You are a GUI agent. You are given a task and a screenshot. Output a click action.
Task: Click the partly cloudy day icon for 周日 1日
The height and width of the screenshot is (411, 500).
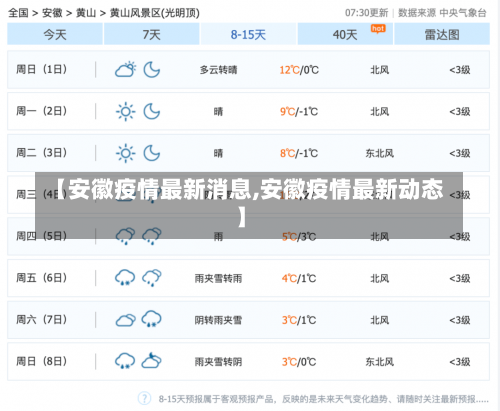125,69
